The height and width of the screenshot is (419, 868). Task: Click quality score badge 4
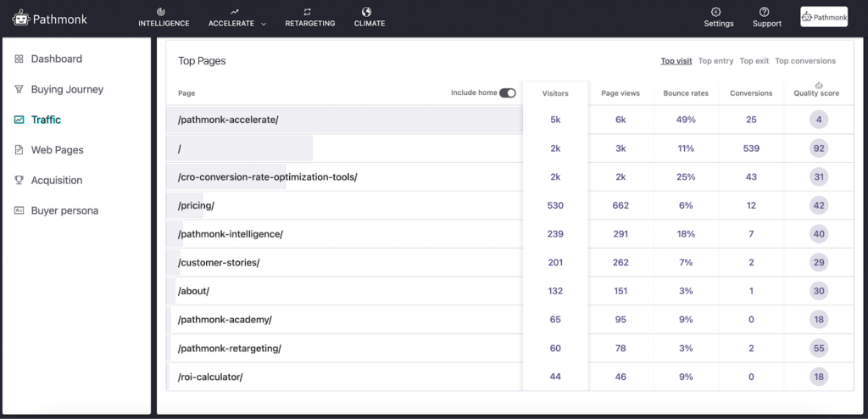click(819, 120)
